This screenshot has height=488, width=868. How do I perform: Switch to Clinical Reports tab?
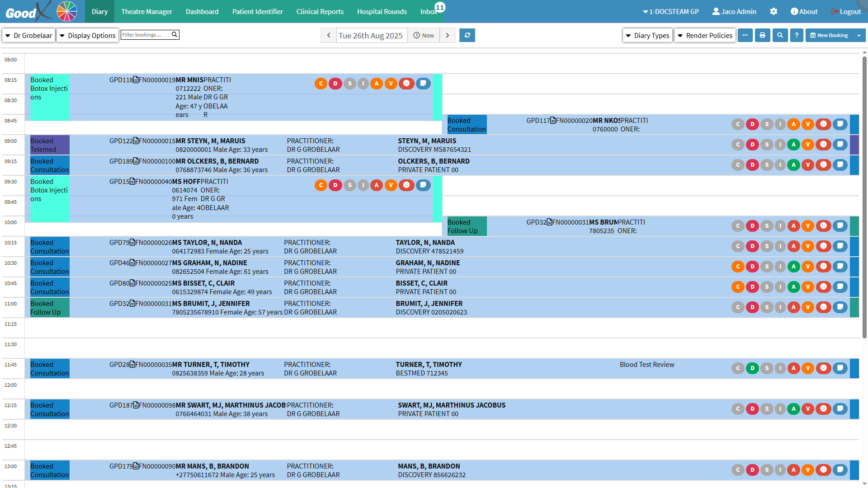(320, 12)
